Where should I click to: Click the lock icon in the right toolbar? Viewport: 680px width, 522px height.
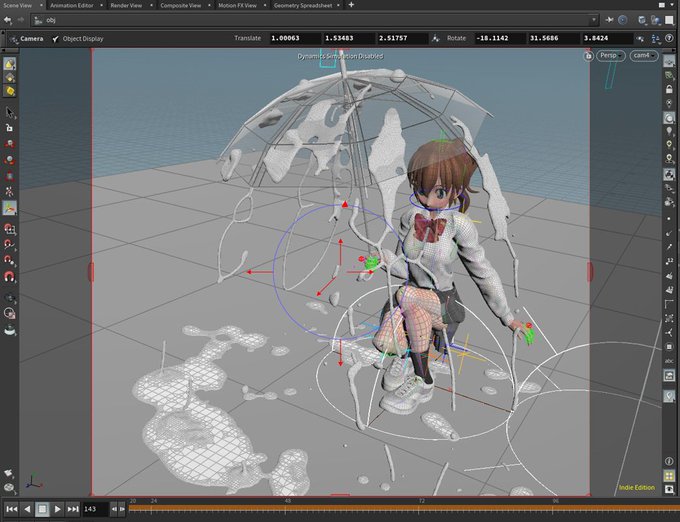tap(669, 89)
